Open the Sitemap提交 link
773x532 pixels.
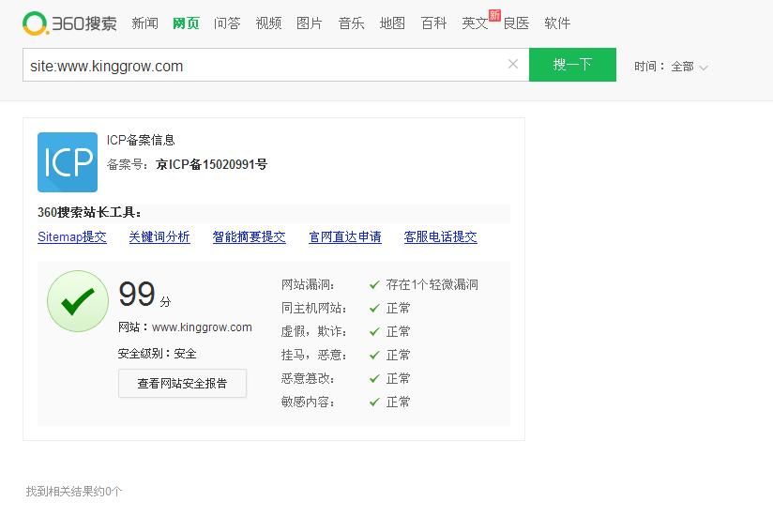pos(72,236)
